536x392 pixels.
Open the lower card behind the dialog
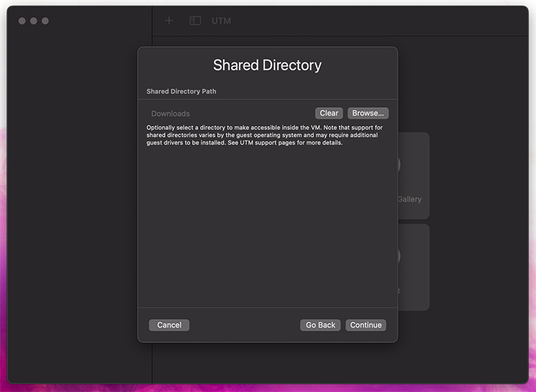[x=415, y=281]
